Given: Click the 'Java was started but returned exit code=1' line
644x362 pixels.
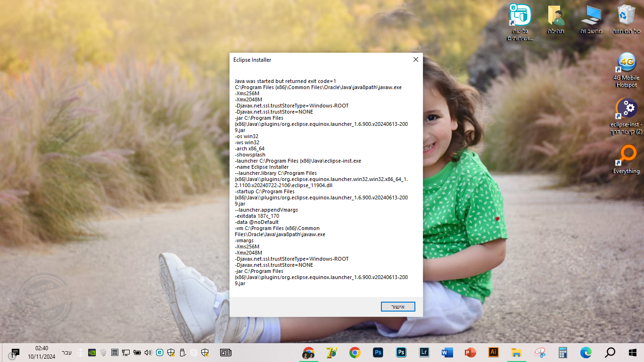Looking at the screenshot, I should click(x=285, y=81).
